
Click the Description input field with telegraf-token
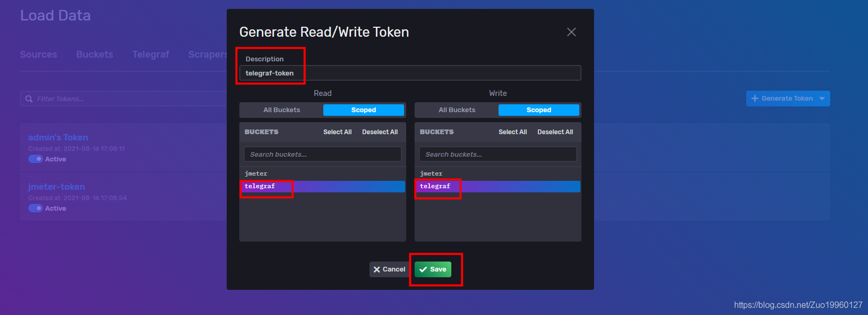click(x=410, y=73)
